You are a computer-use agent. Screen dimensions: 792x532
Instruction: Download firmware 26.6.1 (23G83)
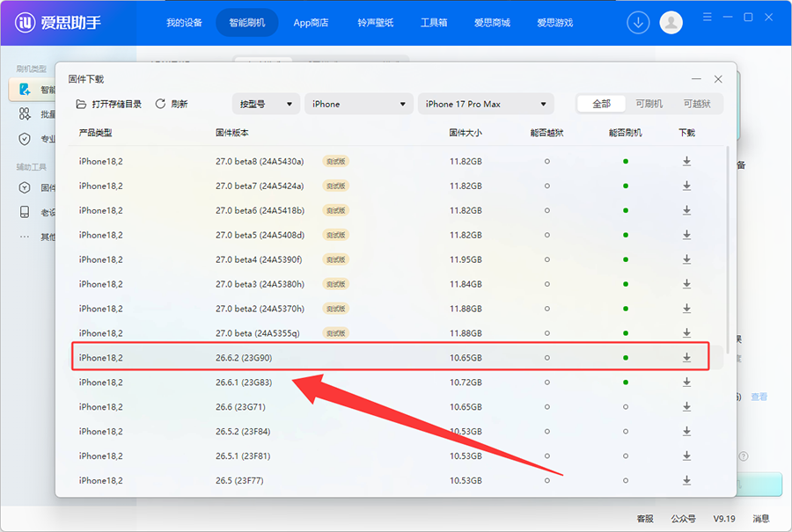pyautogui.click(x=686, y=383)
